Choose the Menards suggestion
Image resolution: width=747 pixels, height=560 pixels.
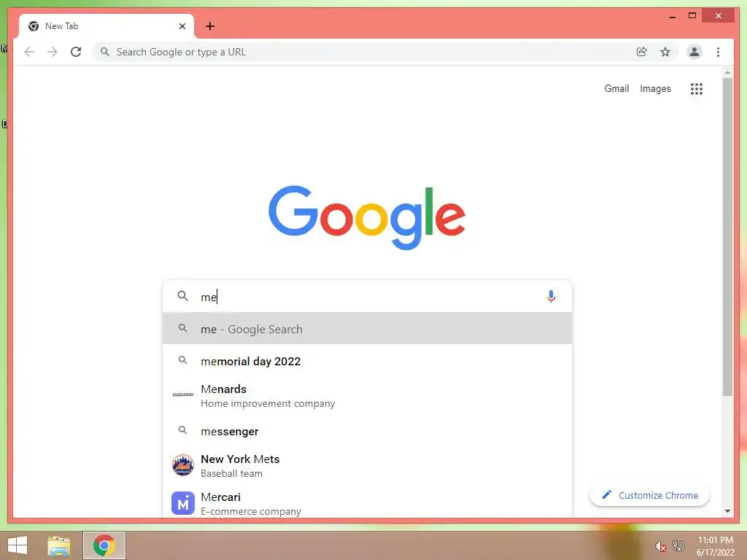coord(367,396)
